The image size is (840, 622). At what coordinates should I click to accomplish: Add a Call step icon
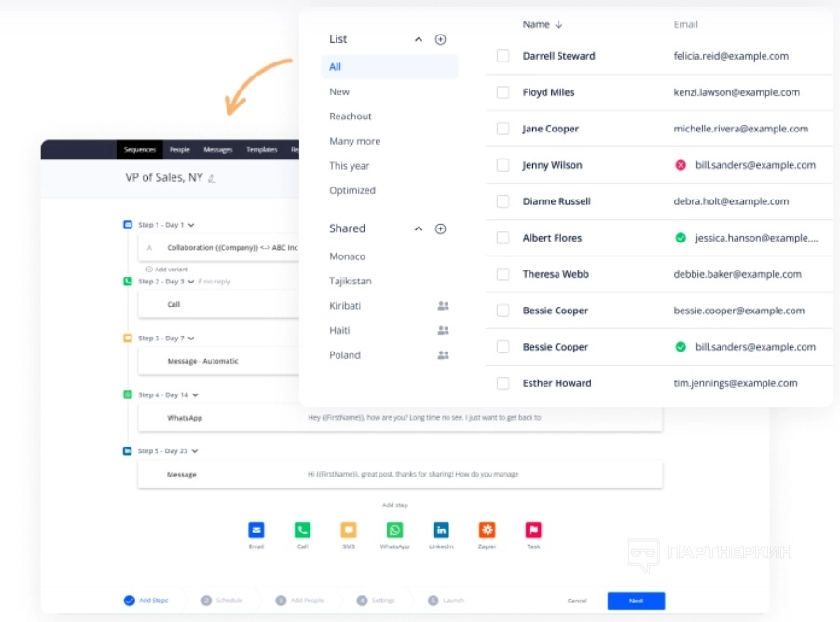(302, 530)
